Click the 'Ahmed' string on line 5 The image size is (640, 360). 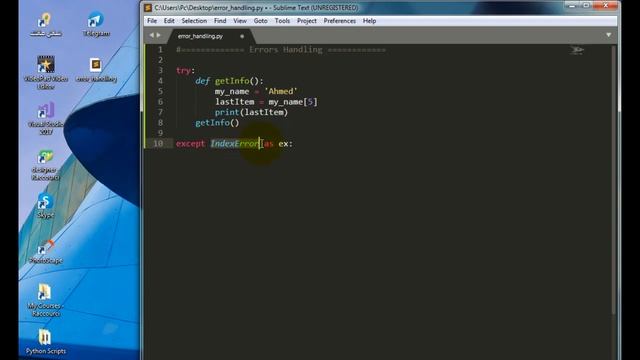pos(281,91)
